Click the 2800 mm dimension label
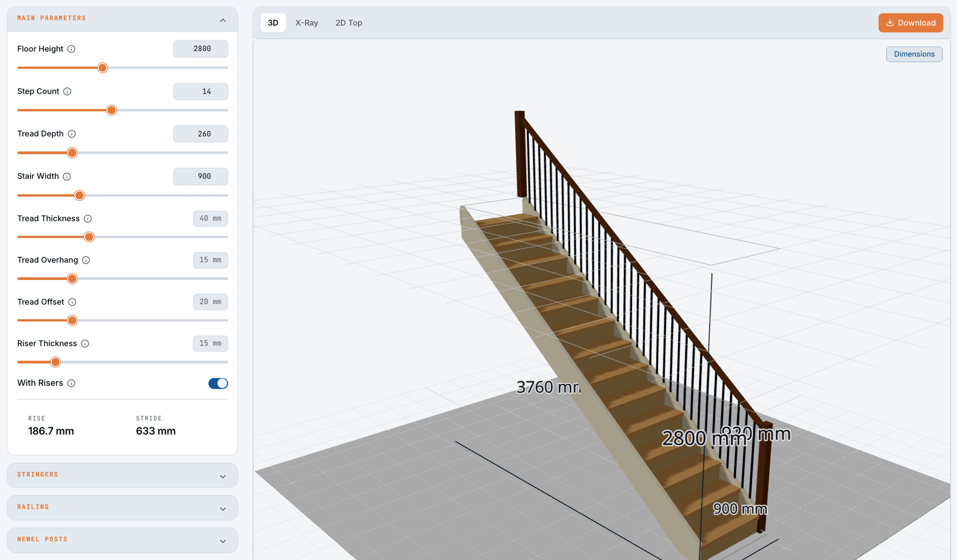This screenshot has height=560, width=957. tap(704, 438)
